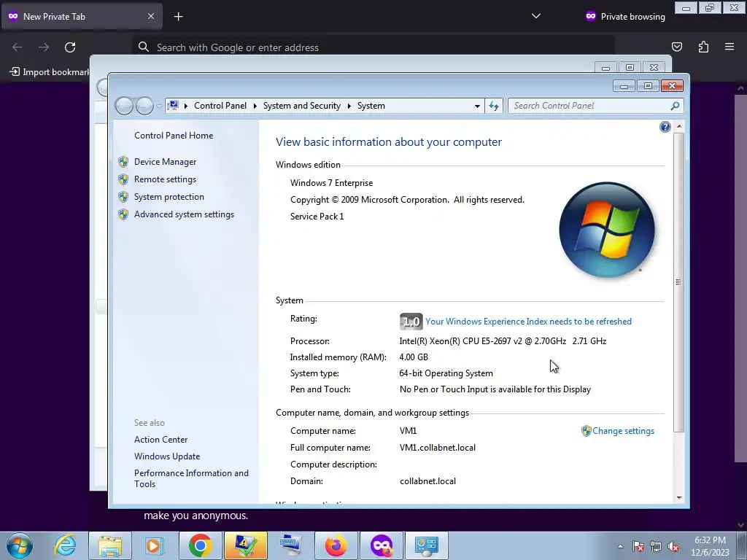Select System and Security in breadcrumb
The height and width of the screenshot is (560, 747).
[301, 106]
